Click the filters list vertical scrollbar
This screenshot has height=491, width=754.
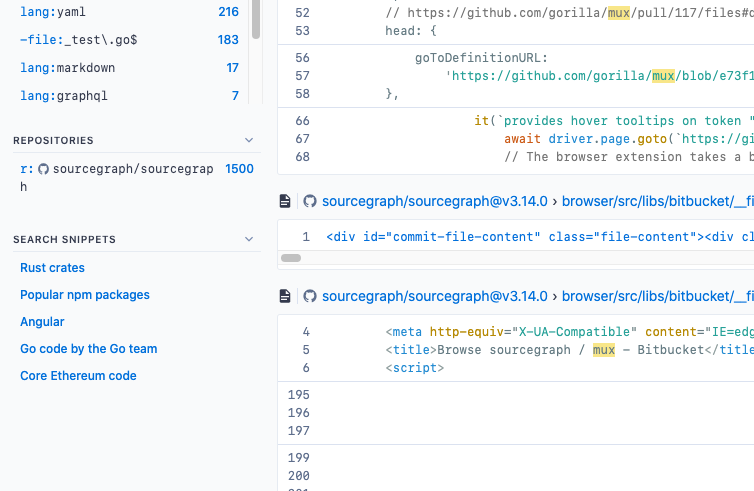tap(256, 19)
